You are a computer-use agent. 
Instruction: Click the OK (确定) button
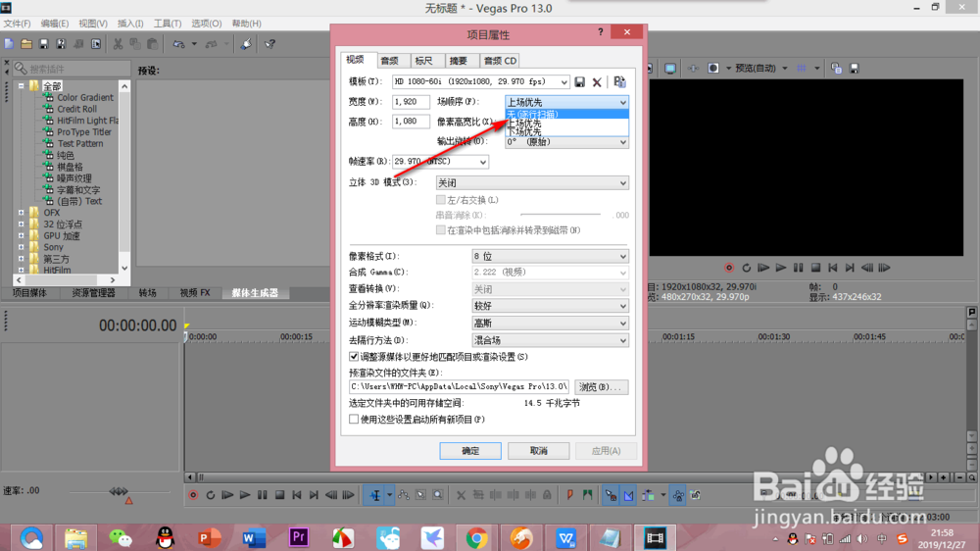click(x=470, y=451)
